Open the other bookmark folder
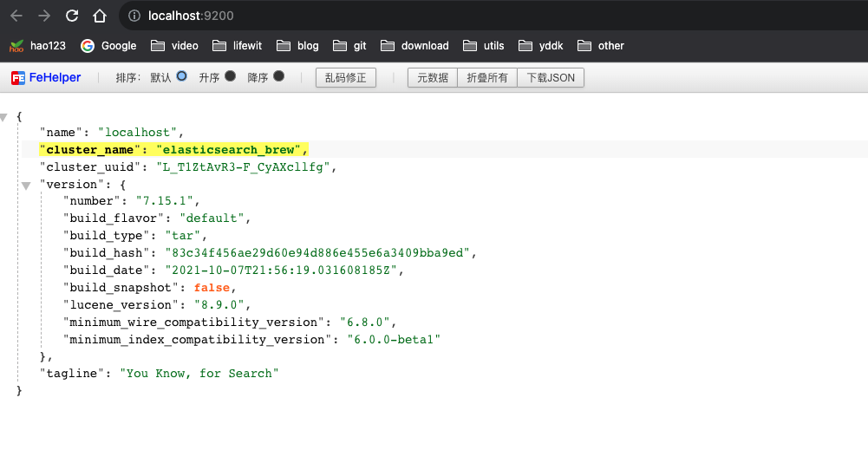 [601, 46]
